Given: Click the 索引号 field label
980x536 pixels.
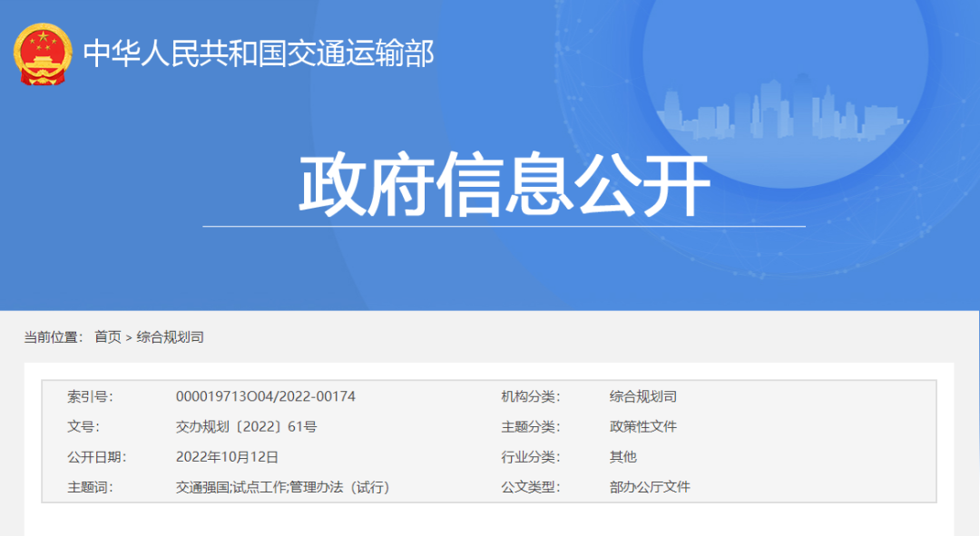Looking at the screenshot, I should [90, 396].
